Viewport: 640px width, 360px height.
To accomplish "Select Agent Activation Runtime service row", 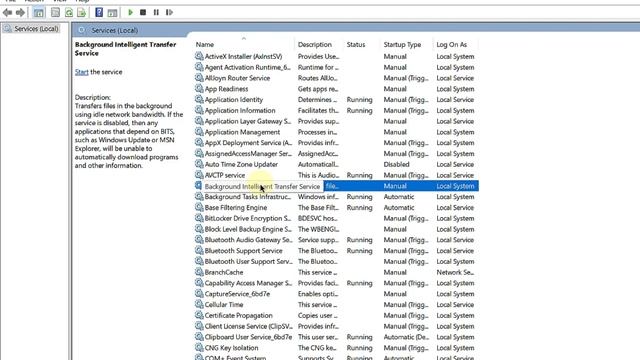I will [336, 67].
